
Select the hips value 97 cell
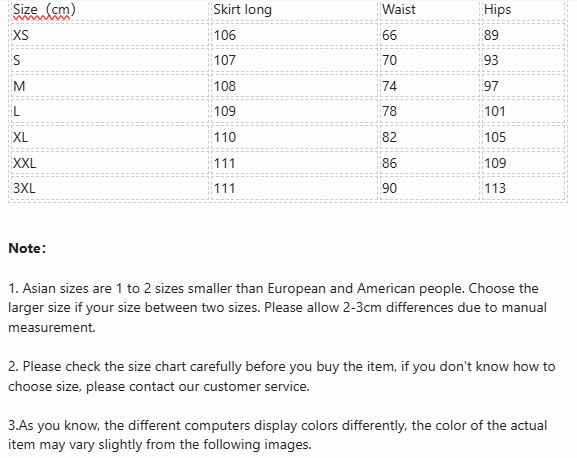pyautogui.click(x=523, y=86)
